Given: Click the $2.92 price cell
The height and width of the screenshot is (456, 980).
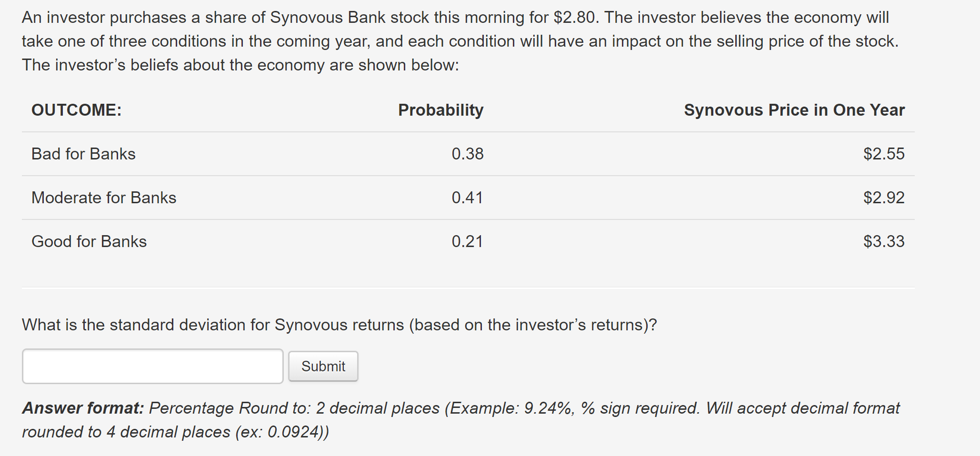Looking at the screenshot, I should (884, 198).
